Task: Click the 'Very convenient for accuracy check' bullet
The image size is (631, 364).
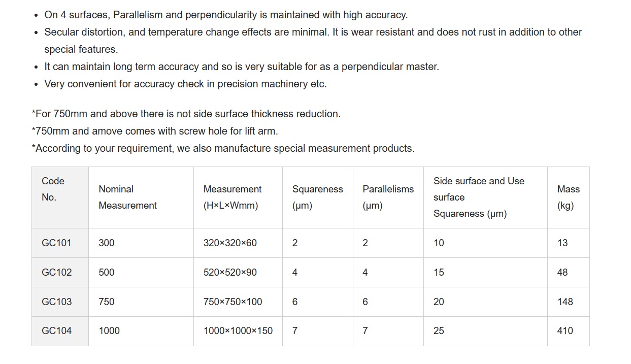Action: coord(185,84)
